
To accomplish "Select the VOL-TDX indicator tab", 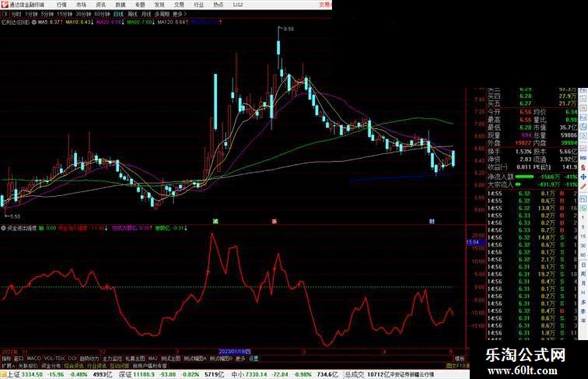I will pos(54,358).
